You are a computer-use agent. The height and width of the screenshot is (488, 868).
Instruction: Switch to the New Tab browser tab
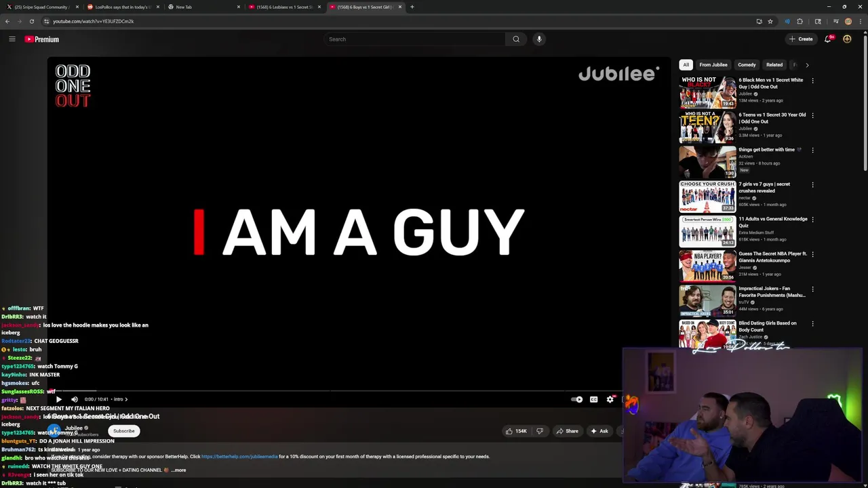click(203, 7)
